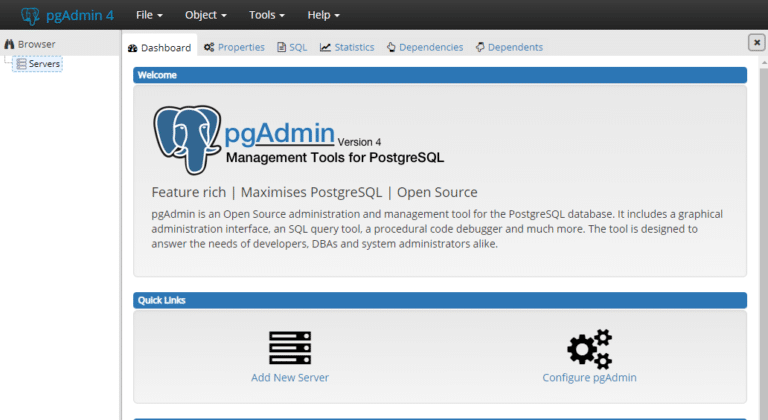Open the File menu dropdown
The height and width of the screenshot is (420, 768).
149,15
